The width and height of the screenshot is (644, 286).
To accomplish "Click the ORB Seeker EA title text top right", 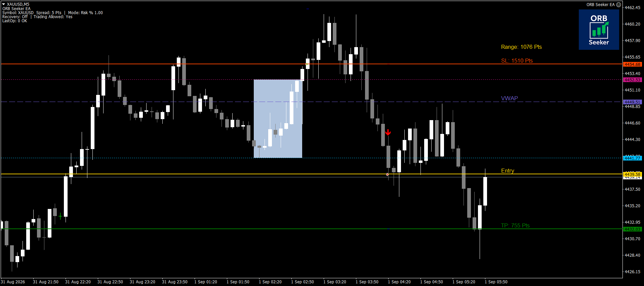I will coord(600,5).
